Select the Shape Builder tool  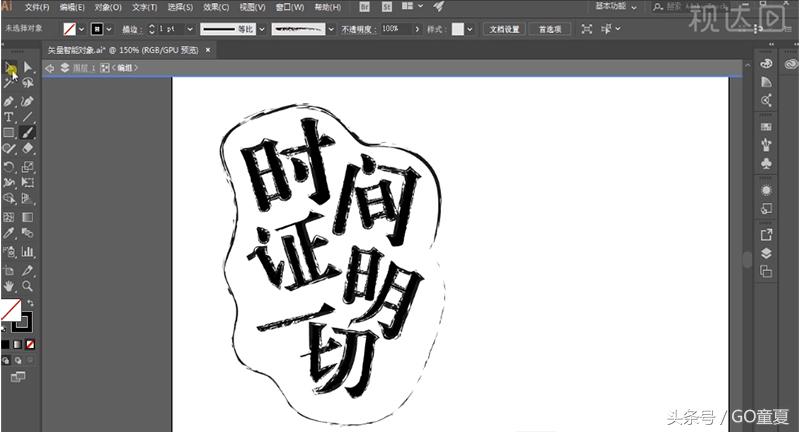[9, 198]
